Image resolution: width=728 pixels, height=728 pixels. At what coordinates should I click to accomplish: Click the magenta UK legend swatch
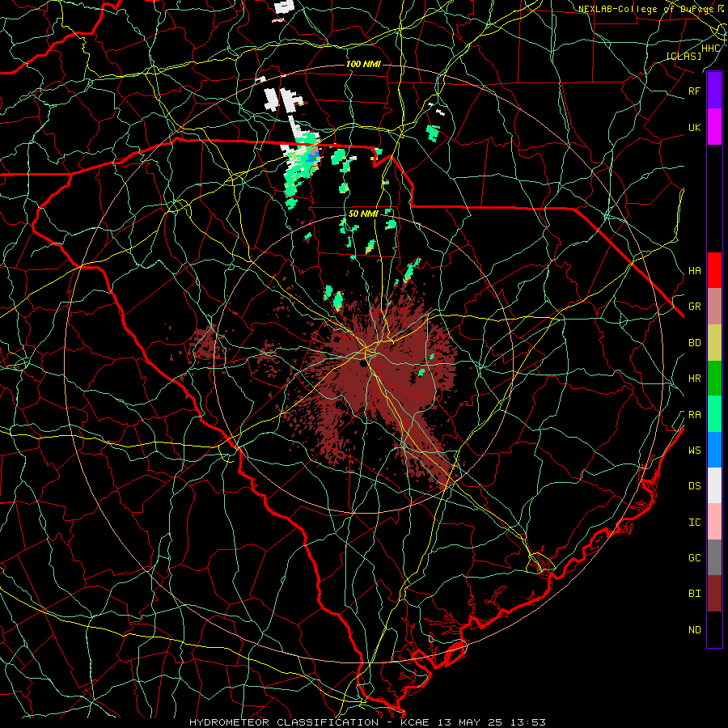tap(714, 127)
